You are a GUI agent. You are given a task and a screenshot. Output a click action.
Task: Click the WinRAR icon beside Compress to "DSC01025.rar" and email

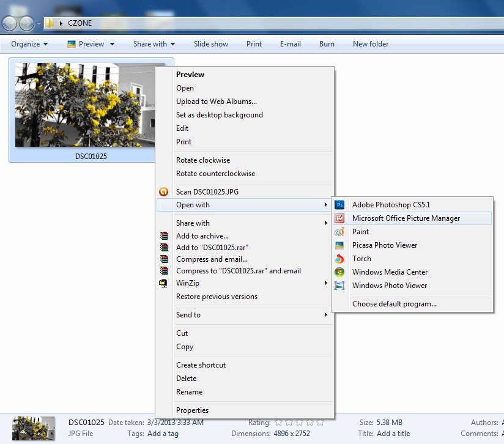click(x=164, y=270)
